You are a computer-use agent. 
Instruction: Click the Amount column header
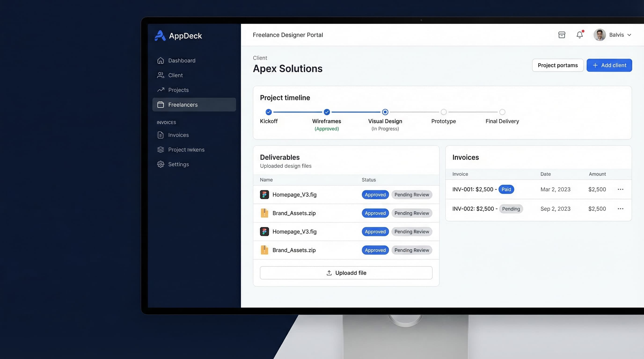[x=597, y=174]
